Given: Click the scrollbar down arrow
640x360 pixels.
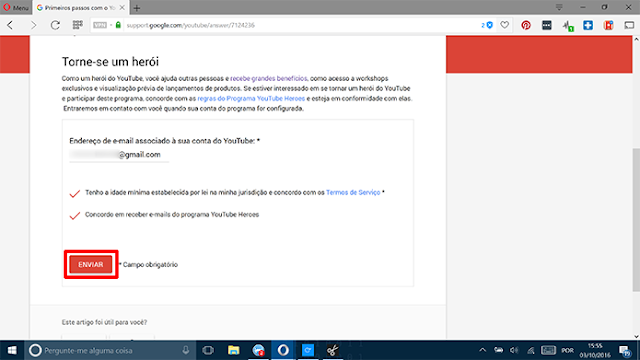Looking at the screenshot, I should point(636,336).
